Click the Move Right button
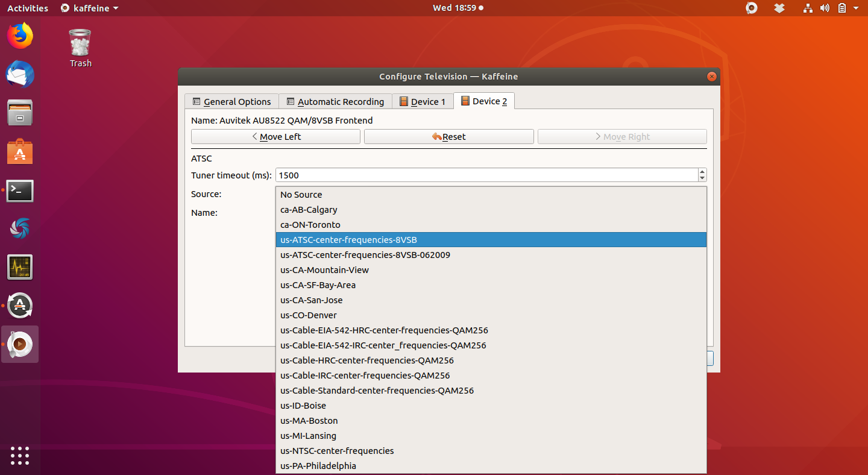This screenshot has width=868, height=475. [622, 136]
